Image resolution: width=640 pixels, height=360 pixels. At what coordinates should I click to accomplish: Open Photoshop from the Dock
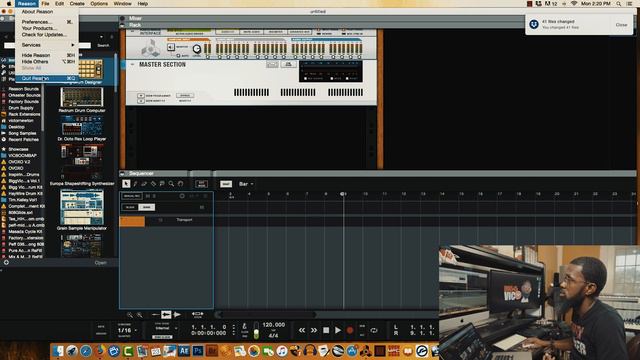pos(198,351)
